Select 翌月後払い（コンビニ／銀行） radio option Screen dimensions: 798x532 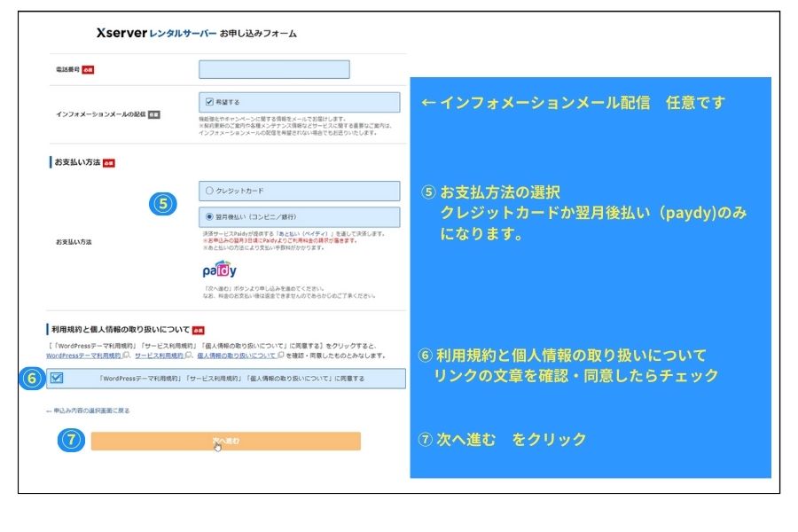click(x=209, y=216)
